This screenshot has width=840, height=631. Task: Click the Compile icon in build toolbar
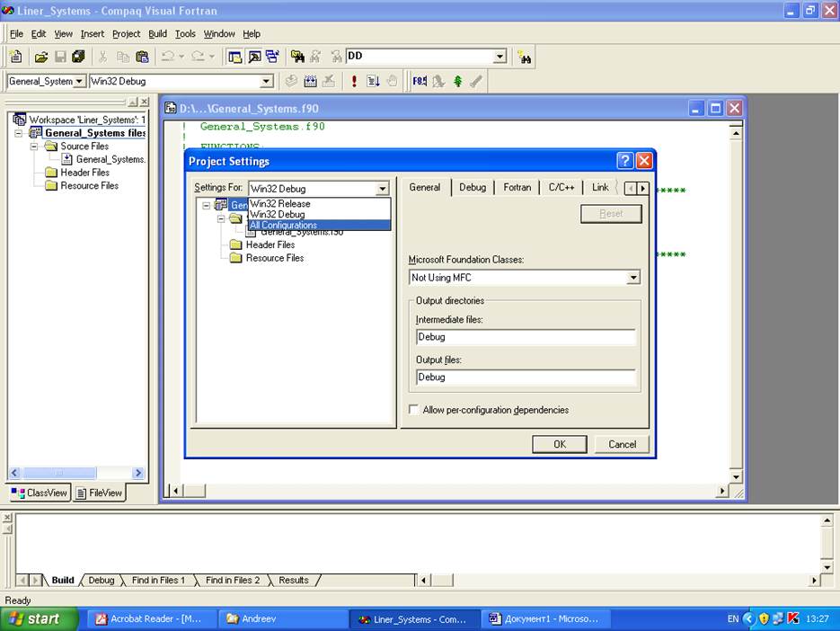point(291,81)
